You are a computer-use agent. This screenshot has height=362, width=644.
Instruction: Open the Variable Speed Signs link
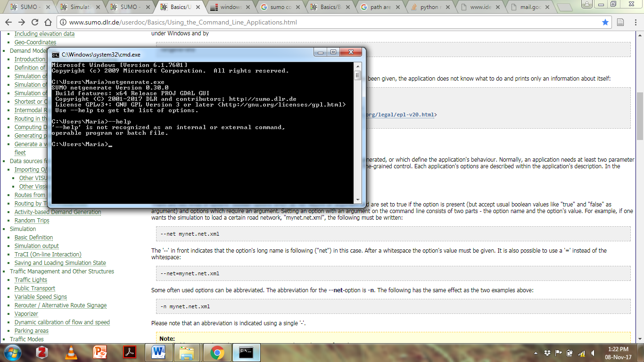pyautogui.click(x=41, y=297)
